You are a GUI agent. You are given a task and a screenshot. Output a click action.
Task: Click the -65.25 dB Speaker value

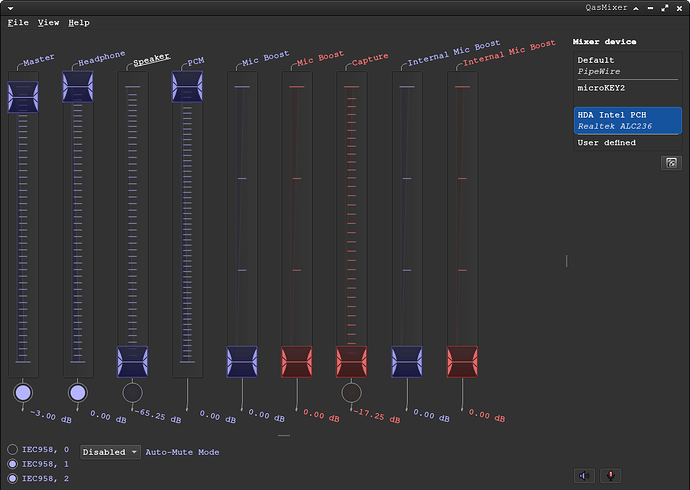coord(157,416)
